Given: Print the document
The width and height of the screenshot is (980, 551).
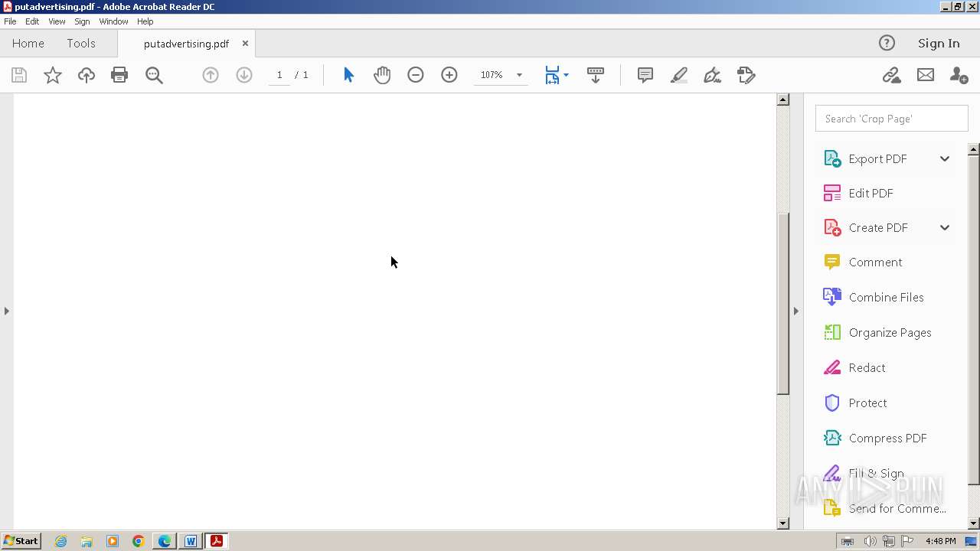Looking at the screenshot, I should pos(119,75).
